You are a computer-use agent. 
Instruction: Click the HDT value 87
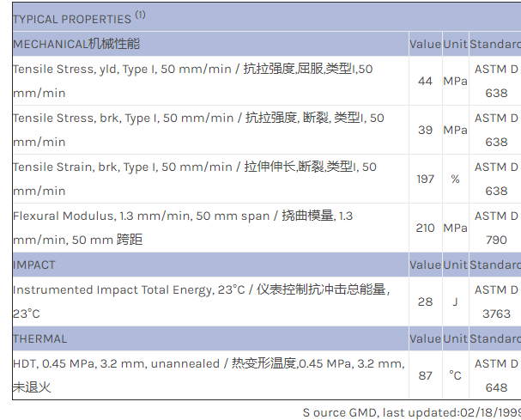coord(425,375)
